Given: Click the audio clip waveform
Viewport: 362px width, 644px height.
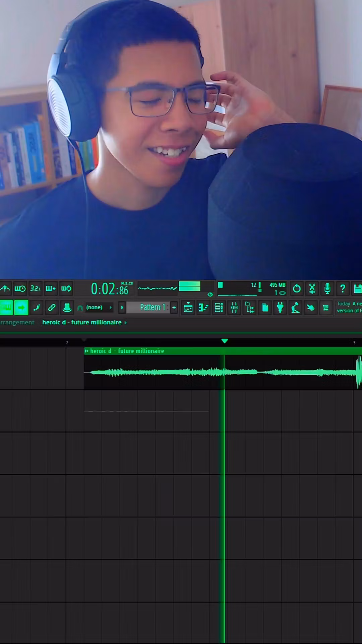Looking at the screenshot, I should [x=223, y=372].
